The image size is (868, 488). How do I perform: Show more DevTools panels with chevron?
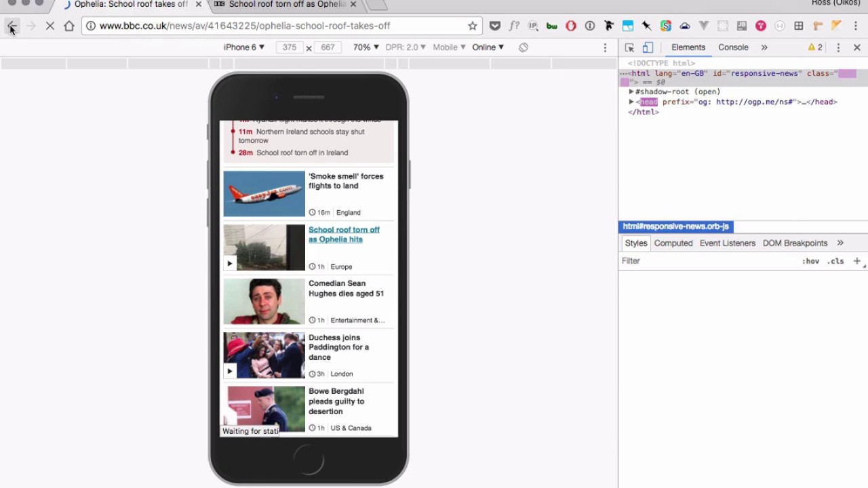point(764,47)
